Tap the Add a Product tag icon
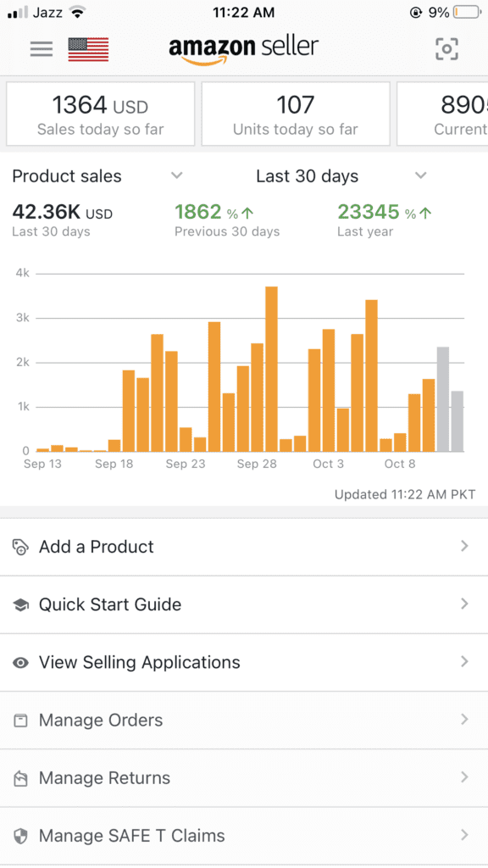 pyautogui.click(x=20, y=547)
